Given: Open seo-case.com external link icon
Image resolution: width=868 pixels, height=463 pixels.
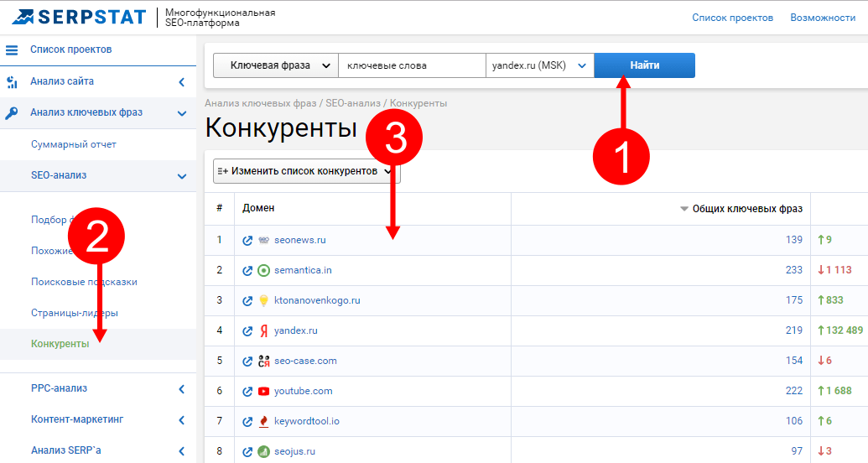Looking at the screenshot, I should click(x=247, y=362).
